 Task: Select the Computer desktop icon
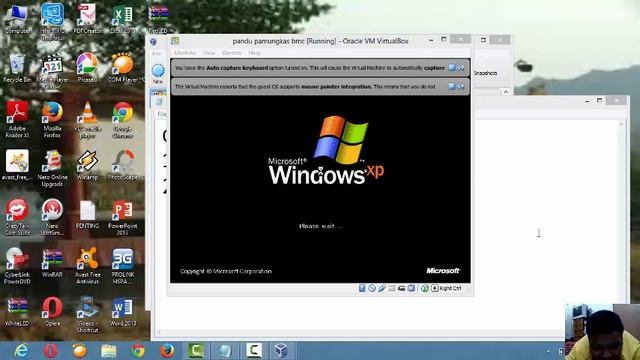pos(17,18)
